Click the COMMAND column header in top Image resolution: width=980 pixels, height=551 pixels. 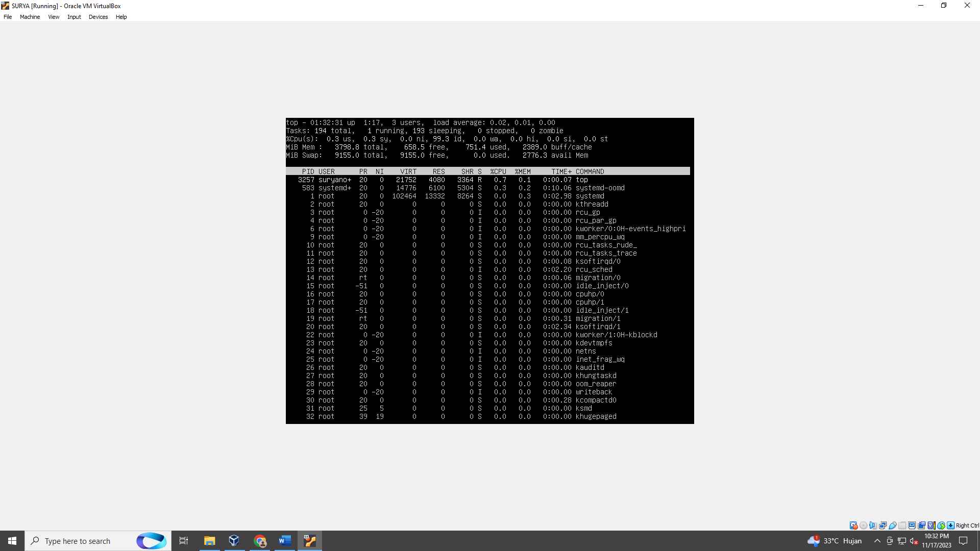(590, 171)
